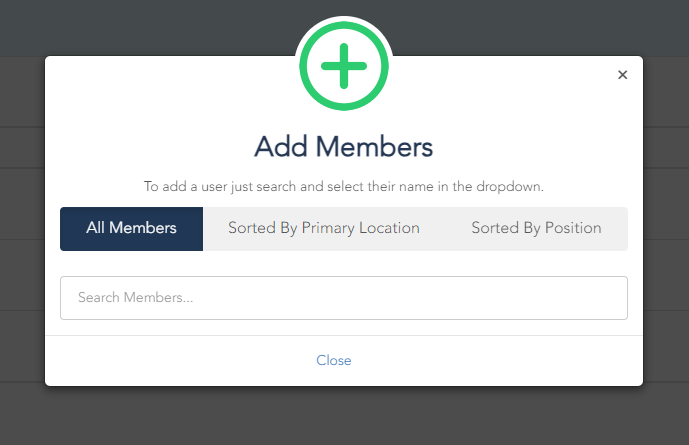Focus the Search Members input field
Image resolution: width=689 pixels, height=445 pixels.
[x=344, y=298]
